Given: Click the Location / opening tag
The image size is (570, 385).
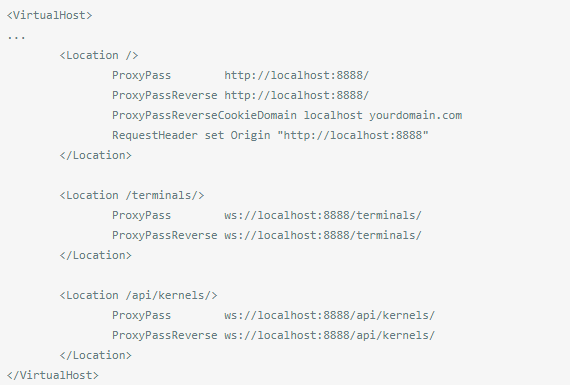Looking at the screenshot, I should coord(99,55).
